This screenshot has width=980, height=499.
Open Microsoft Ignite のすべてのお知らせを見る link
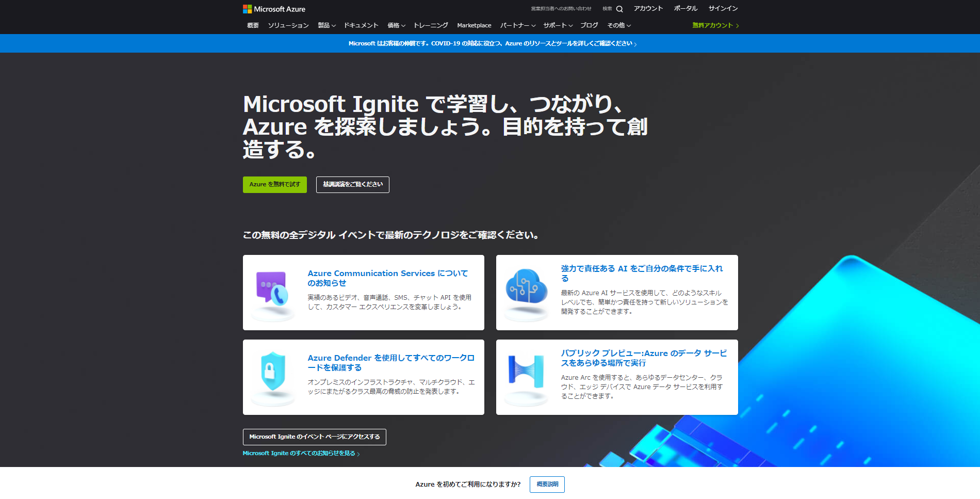(x=301, y=454)
